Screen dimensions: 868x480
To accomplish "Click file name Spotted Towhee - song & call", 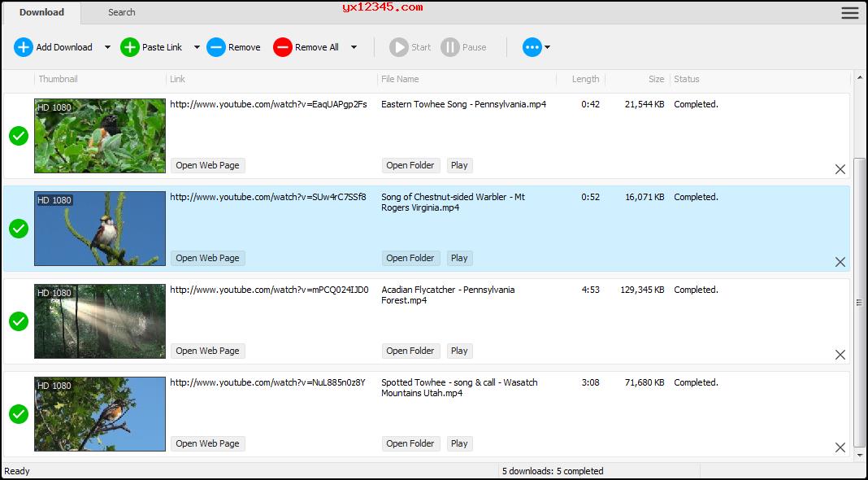I will point(459,387).
